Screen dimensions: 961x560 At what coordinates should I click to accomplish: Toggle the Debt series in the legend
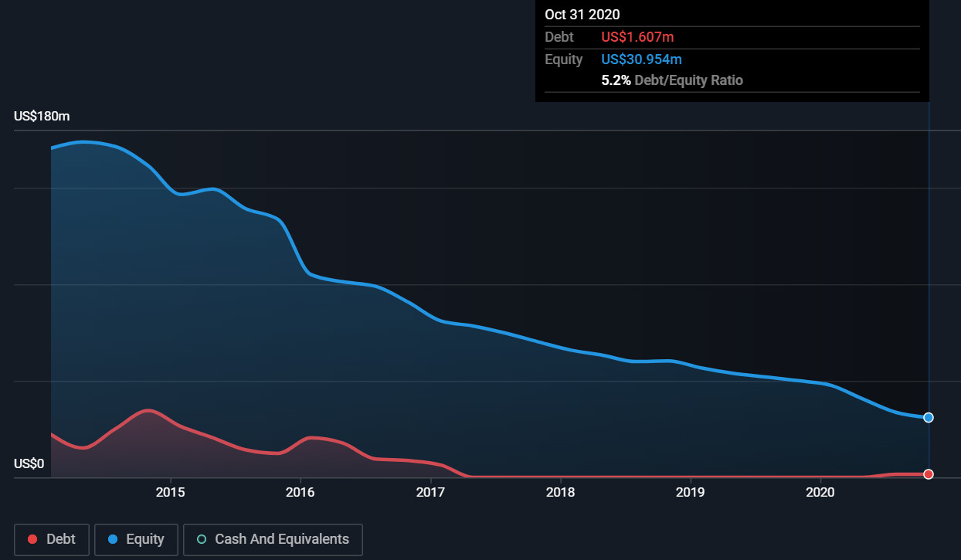(x=52, y=539)
